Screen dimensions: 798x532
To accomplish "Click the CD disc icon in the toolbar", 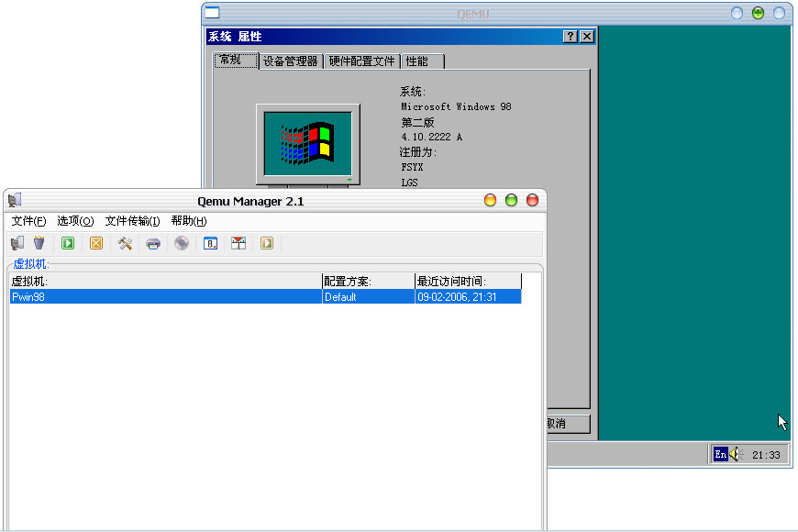I will [182, 243].
